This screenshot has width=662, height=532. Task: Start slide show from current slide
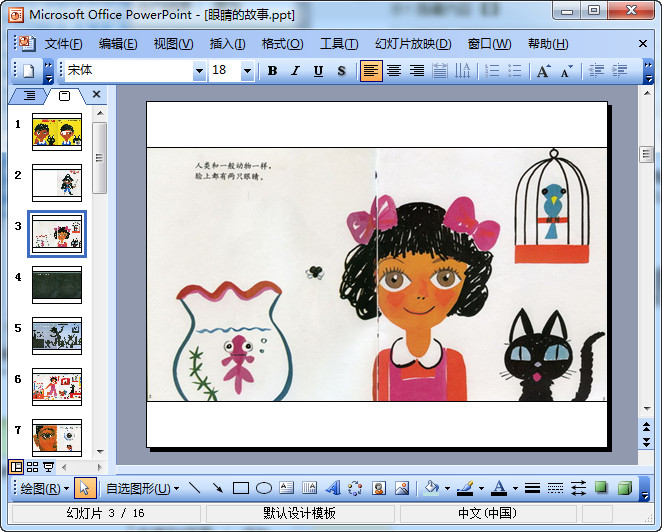[x=49, y=467]
